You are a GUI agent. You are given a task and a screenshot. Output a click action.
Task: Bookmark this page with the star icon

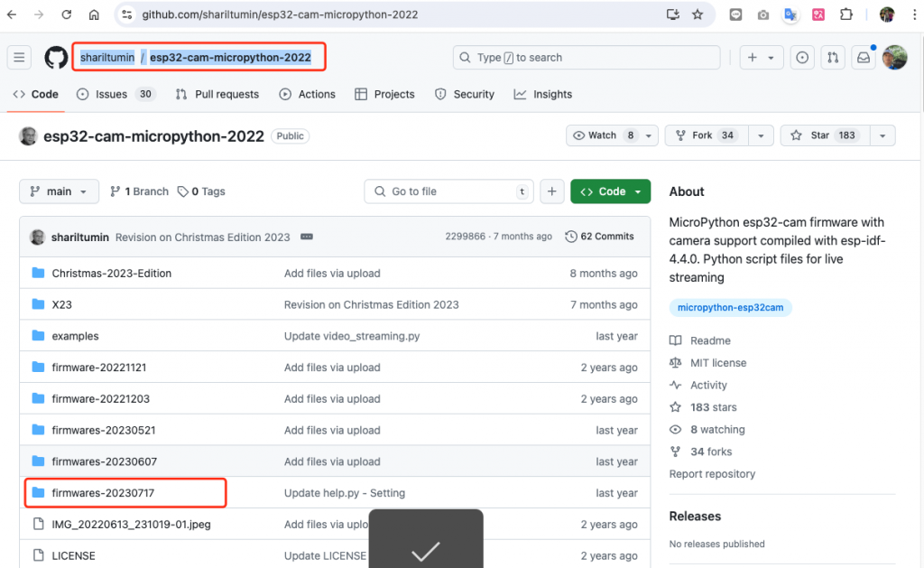pyautogui.click(x=698, y=14)
